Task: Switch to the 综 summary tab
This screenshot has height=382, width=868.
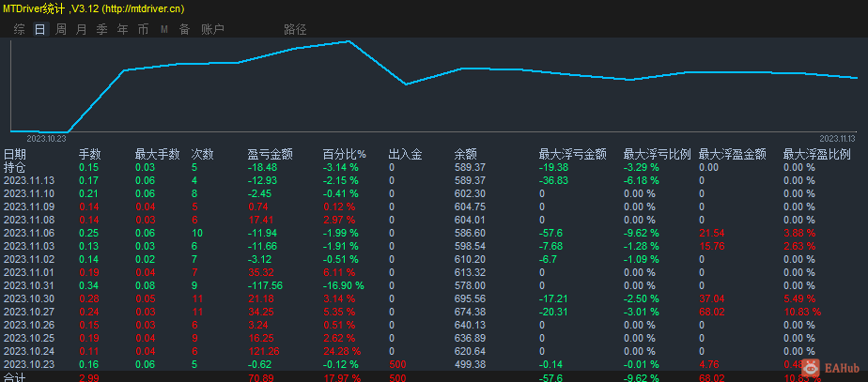Action: [19, 29]
